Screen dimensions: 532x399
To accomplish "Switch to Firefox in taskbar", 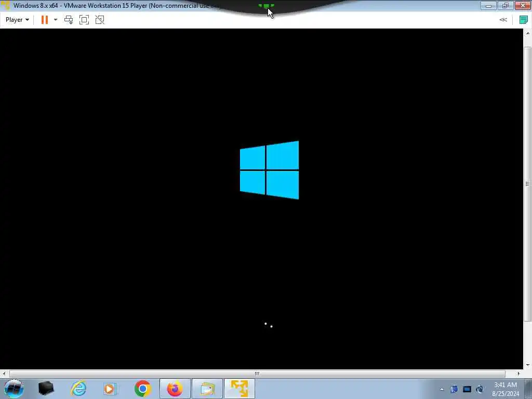I will 175,389.
